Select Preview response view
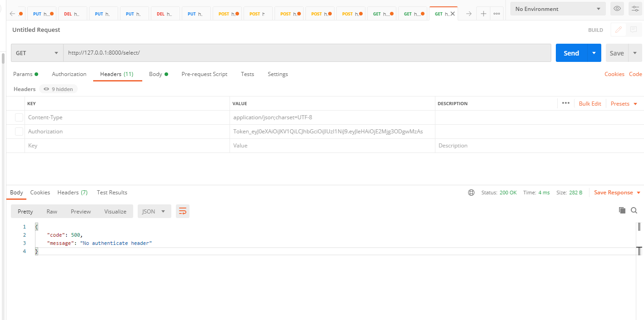 (81, 211)
